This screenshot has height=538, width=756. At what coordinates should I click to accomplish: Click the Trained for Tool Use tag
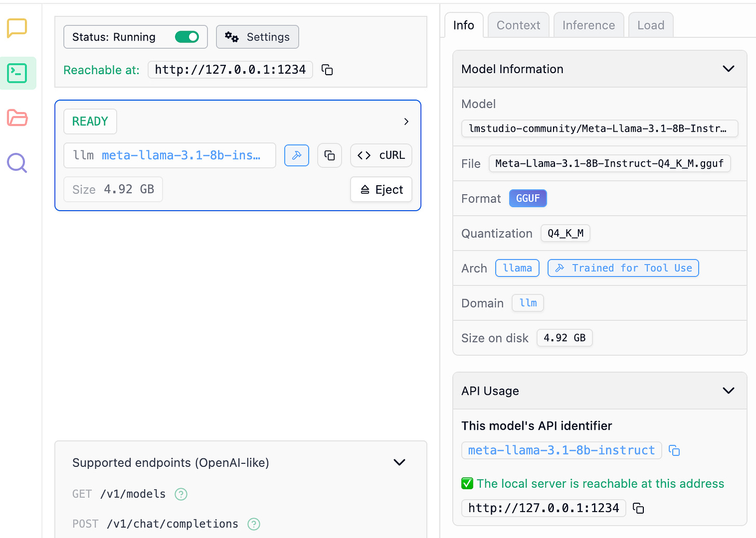click(623, 268)
